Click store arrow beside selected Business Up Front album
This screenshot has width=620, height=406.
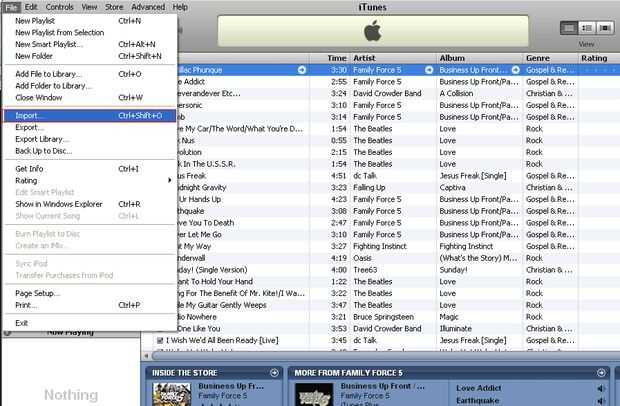coord(516,70)
